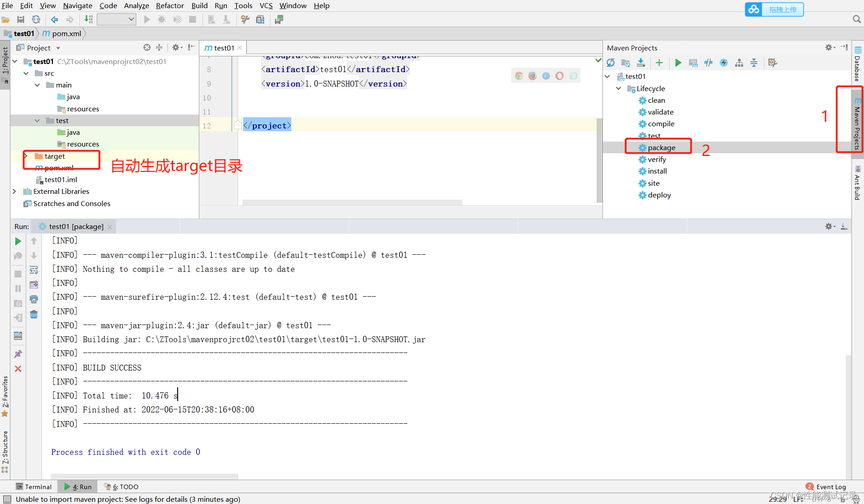Click Download Sources and Documentation icon
864x504 pixels.
click(x=641, y=63)
